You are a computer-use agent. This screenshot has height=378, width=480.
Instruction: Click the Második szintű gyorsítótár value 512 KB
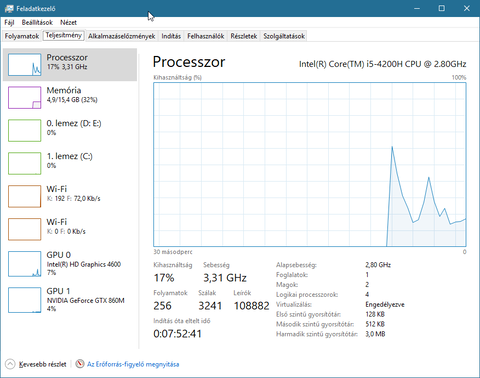coord(375,324)
